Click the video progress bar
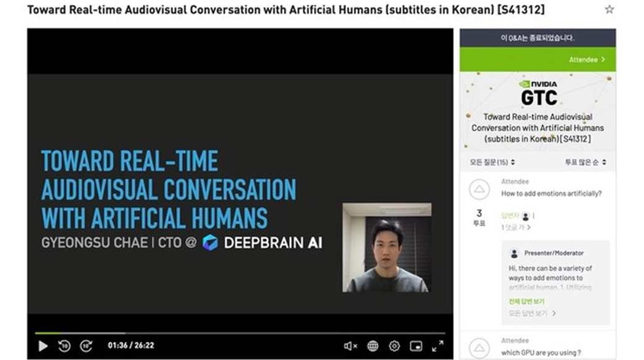The width and height of the screenshot is (644, 360). 240,333
